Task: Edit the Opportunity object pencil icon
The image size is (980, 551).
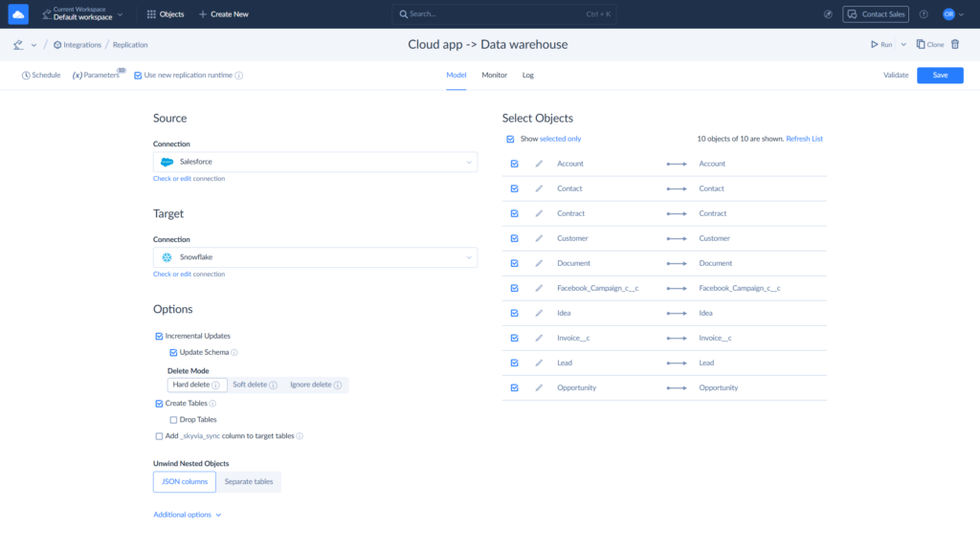Action: coord(539,388)
